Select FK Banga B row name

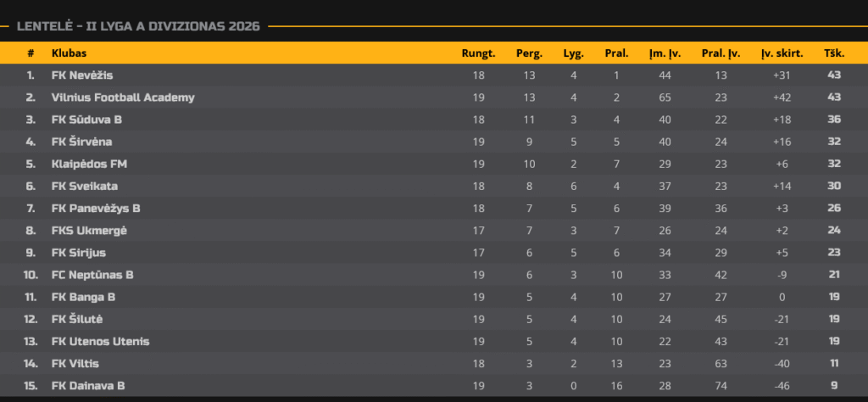point(84,297)
